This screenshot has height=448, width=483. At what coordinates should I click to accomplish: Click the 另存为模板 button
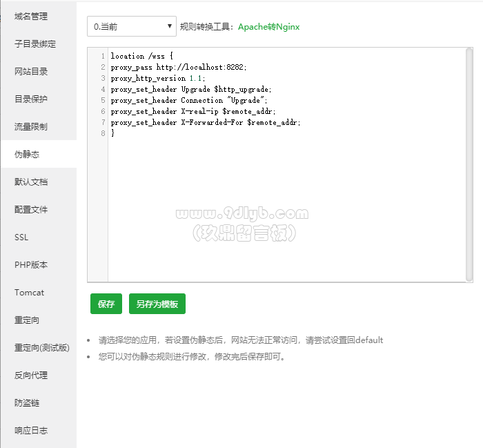coord(157,304)
